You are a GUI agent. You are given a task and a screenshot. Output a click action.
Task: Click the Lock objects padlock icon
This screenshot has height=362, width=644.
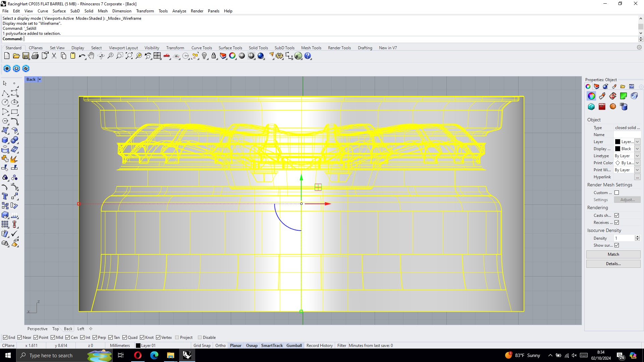tap(214, 56)
